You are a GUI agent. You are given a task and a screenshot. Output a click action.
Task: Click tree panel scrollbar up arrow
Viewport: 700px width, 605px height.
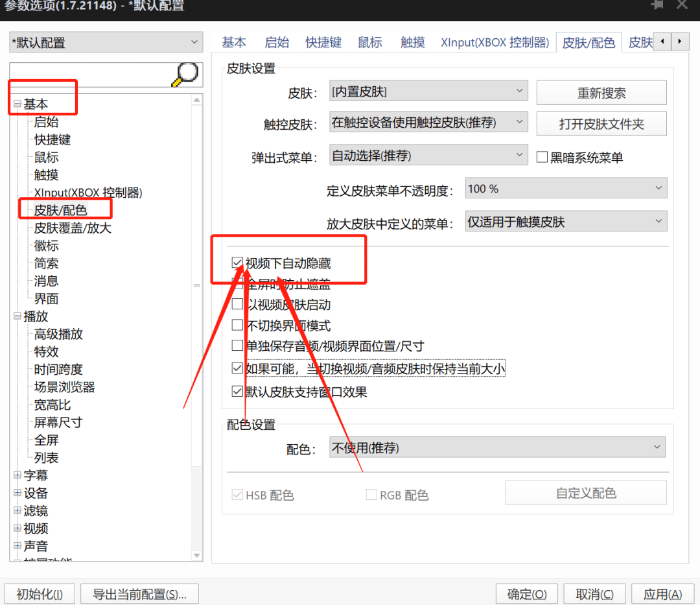(196, 101)
